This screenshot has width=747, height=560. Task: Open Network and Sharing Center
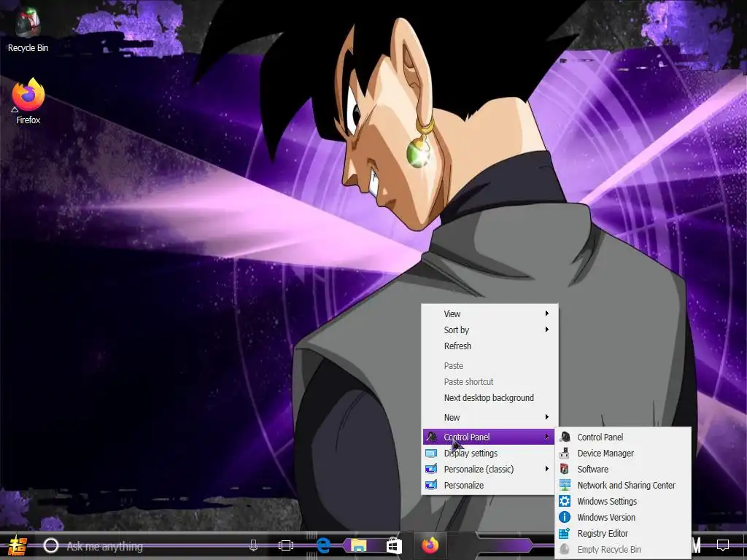[x=623, y=485]
